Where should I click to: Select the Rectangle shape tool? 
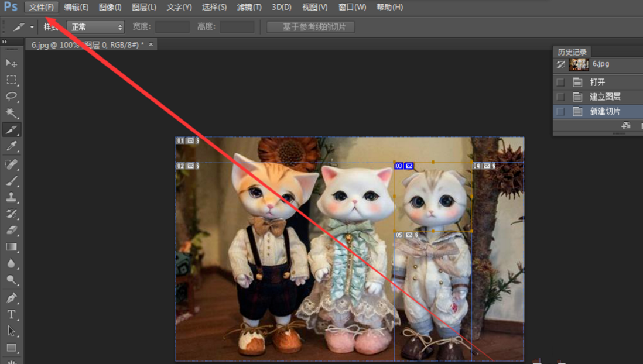point(11,348)
